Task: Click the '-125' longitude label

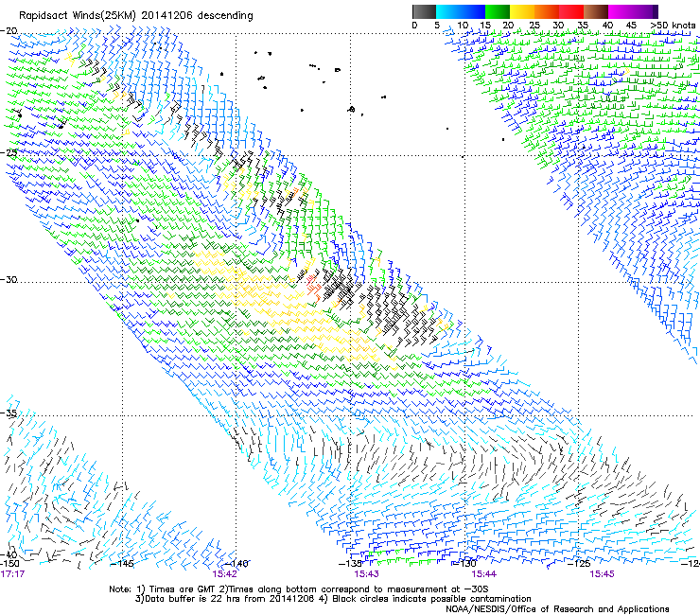Action: 579,564
